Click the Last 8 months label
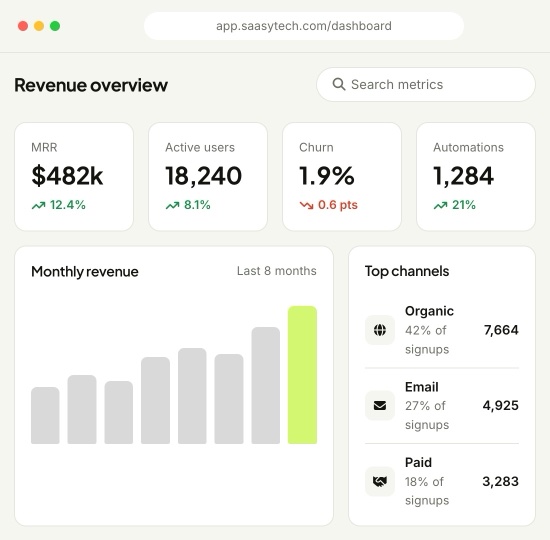The height and width of the screenshot is (540, 550). tap(276, 271)
